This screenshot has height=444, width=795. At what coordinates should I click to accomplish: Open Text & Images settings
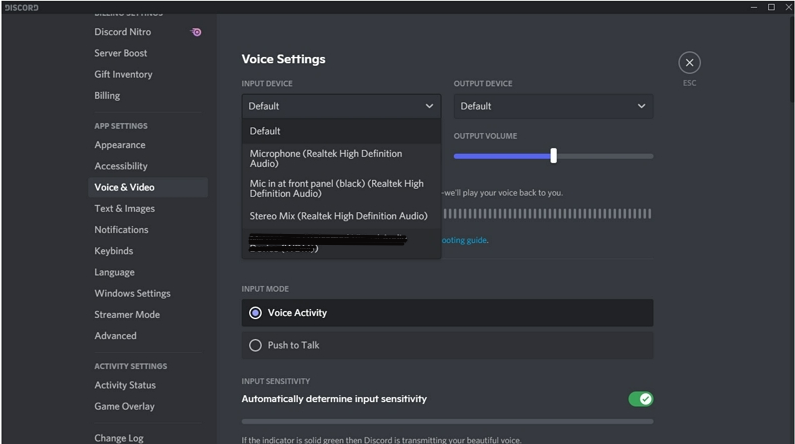coord(124,209)
